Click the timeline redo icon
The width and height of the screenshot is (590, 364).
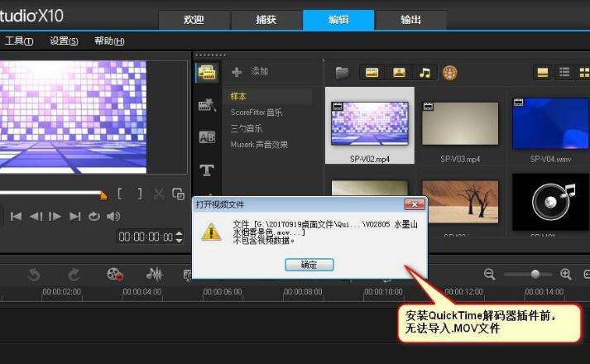(74, 275)
